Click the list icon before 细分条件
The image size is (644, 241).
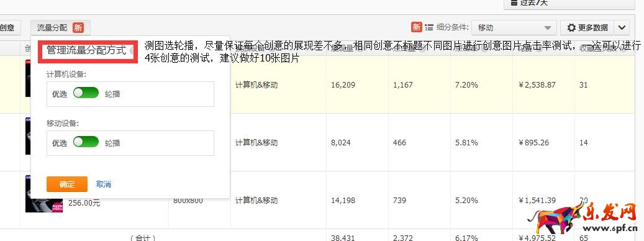click(429, 27)
